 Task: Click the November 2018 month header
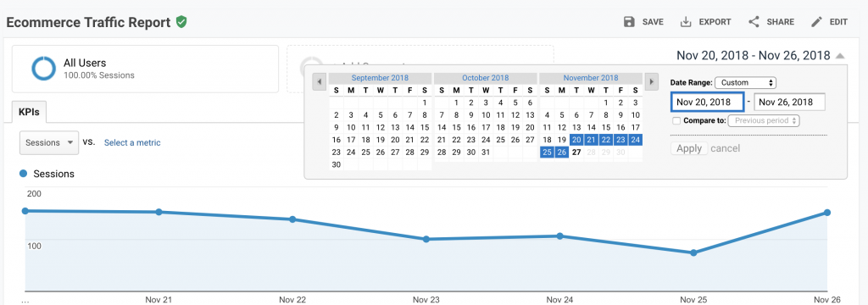[591, 78]
